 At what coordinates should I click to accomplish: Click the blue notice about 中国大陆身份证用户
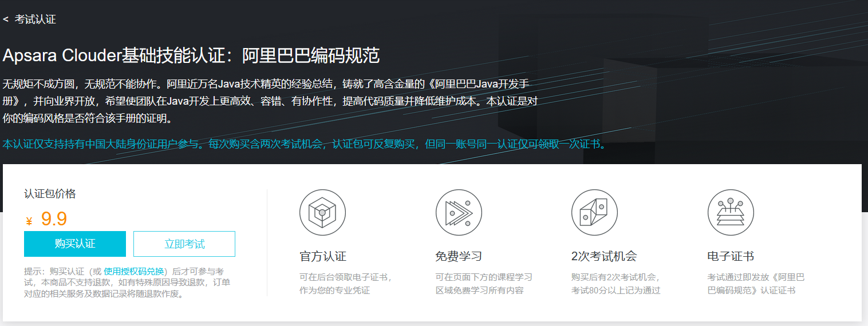pos(304,144)
